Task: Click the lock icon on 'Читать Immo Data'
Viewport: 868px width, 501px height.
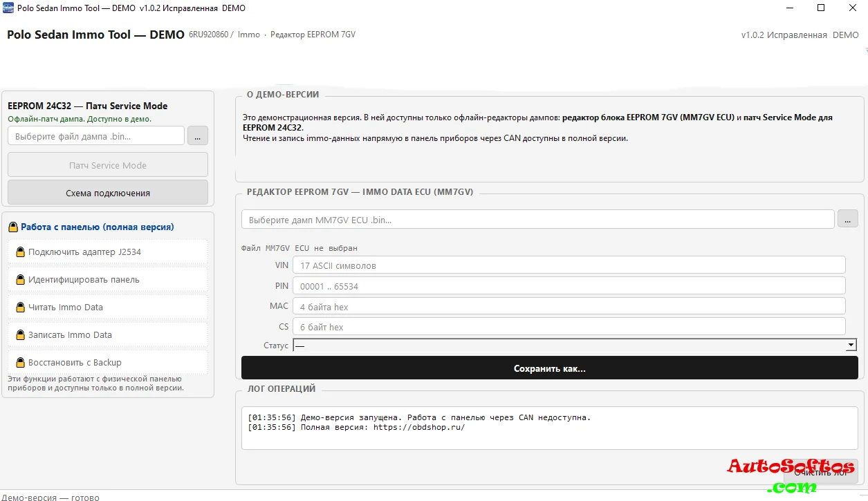Action: coord(20,308)
